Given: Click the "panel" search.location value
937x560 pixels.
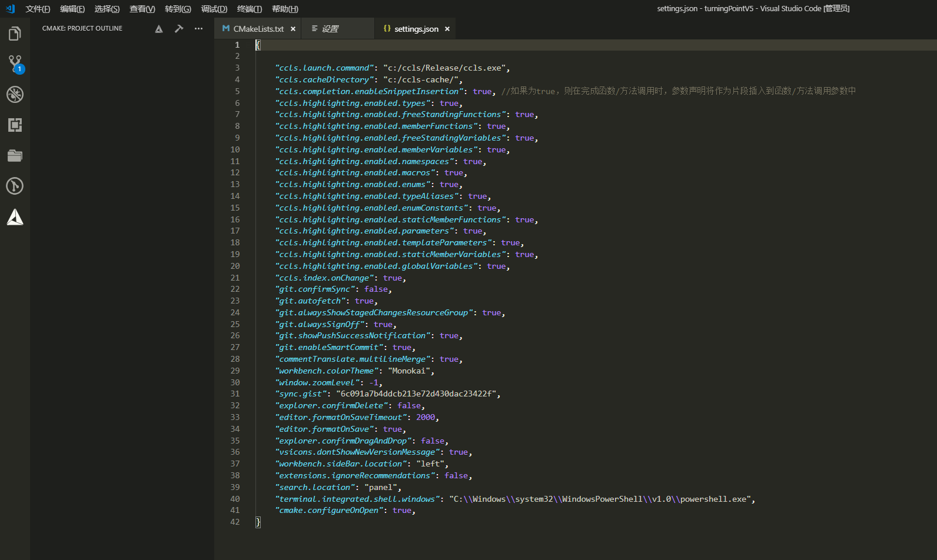Looking at the screenshot, I should pos(381,487).
